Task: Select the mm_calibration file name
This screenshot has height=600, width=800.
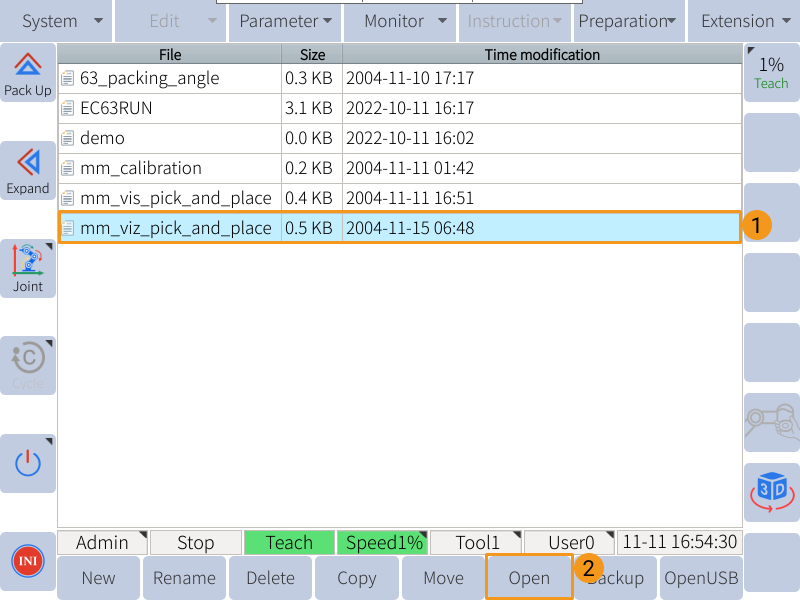Action: (x=141, y=168)
